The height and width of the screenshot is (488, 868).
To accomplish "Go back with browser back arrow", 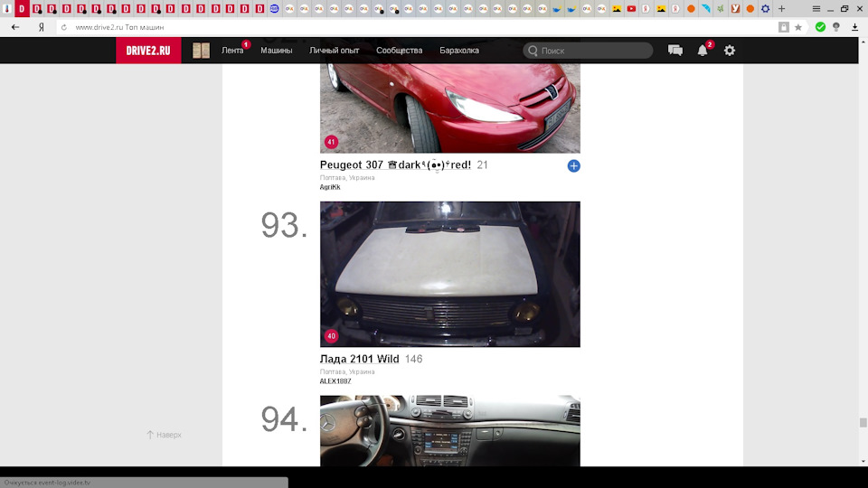I will 15,27.
